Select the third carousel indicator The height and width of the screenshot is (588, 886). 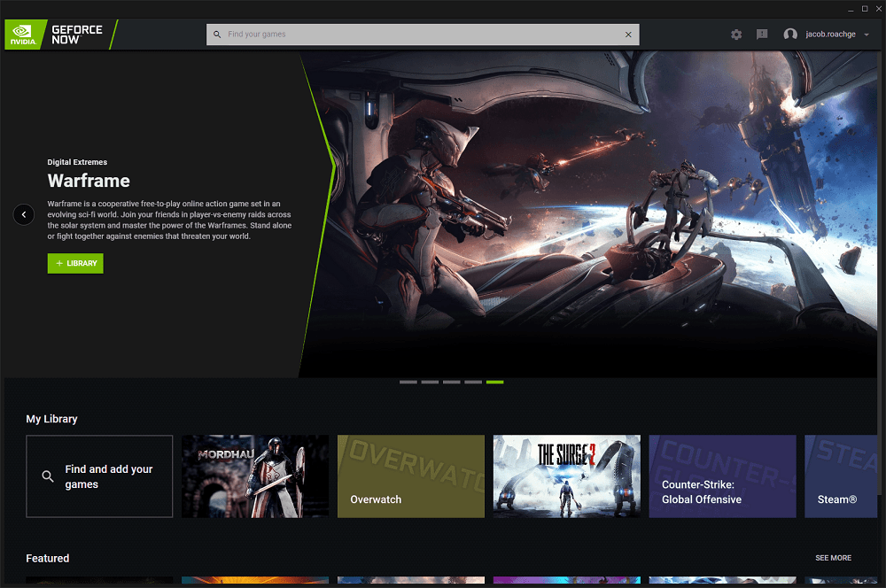(452, 383)
